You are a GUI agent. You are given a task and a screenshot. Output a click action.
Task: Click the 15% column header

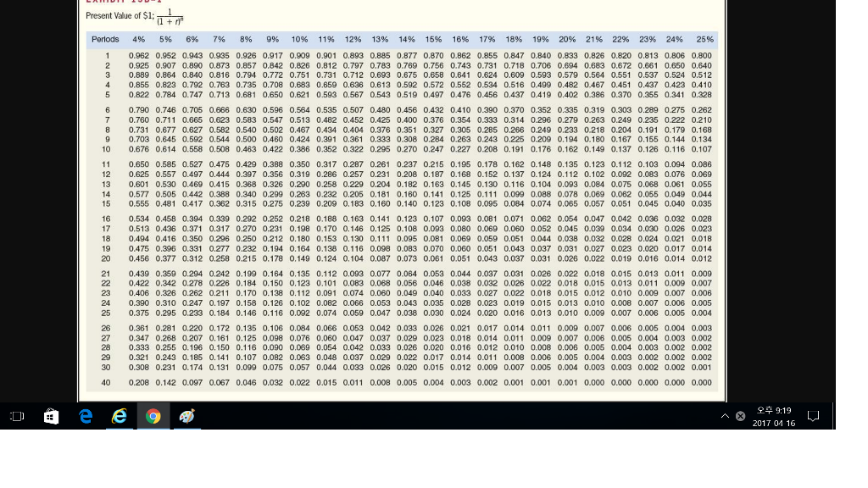tap(433, 39)
